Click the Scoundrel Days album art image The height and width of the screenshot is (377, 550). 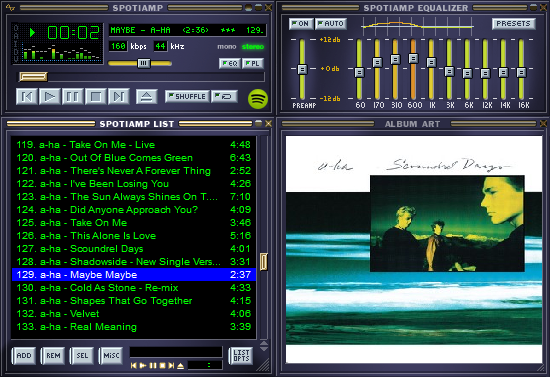point(414,249)
